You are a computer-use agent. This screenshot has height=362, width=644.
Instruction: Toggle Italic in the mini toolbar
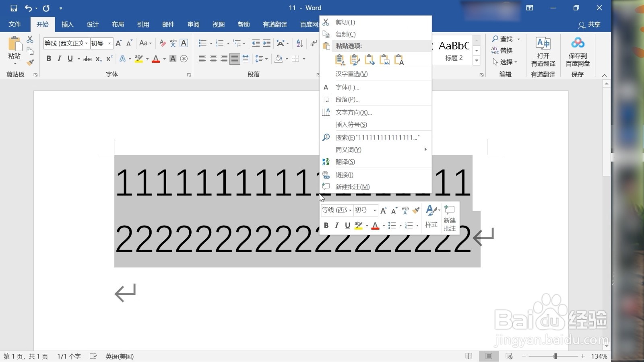(x=336, y=225)
